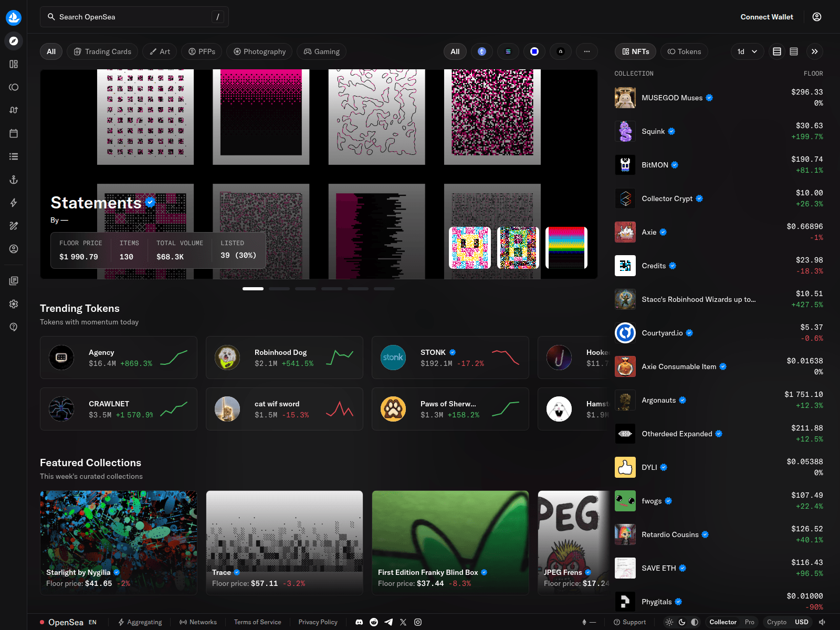Open the anchor sidebar icon
Screen dimensions: 840x630
[14, 180]
